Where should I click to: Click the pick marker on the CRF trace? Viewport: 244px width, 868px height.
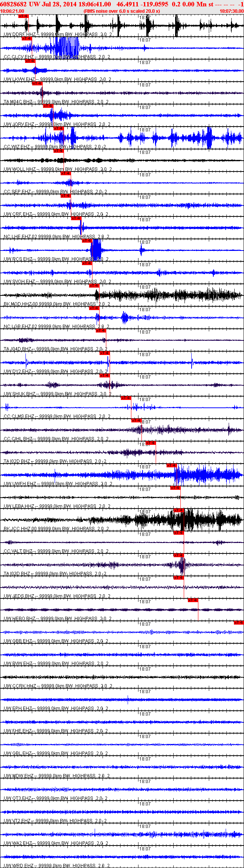coord(65,196)
